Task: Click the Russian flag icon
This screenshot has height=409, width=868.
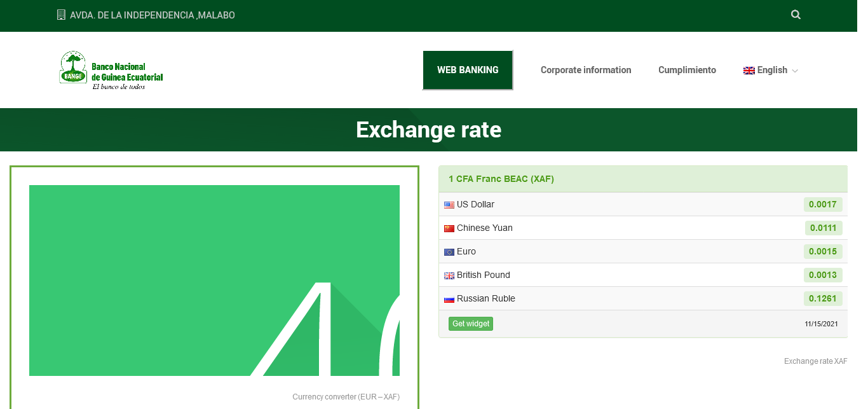Action: 449,299
